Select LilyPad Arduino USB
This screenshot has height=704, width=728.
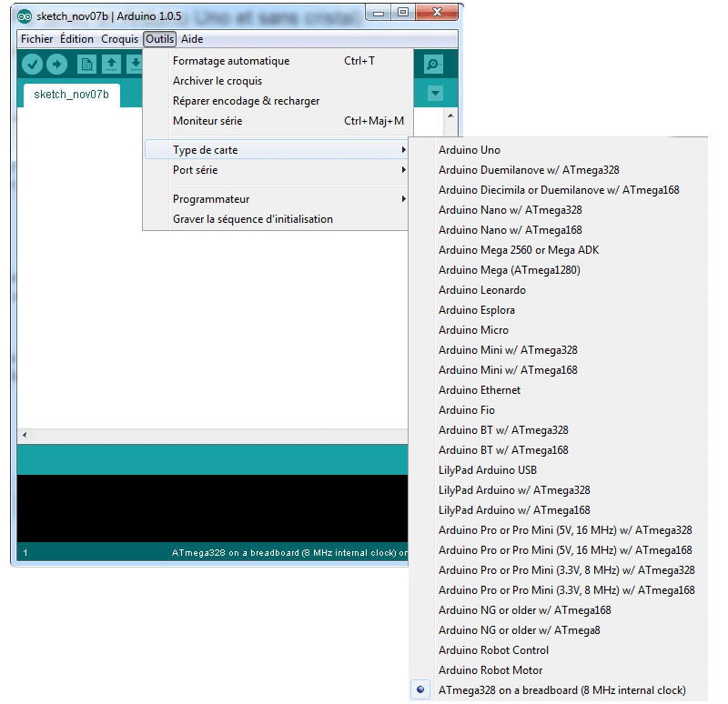[x=559, y=470]
